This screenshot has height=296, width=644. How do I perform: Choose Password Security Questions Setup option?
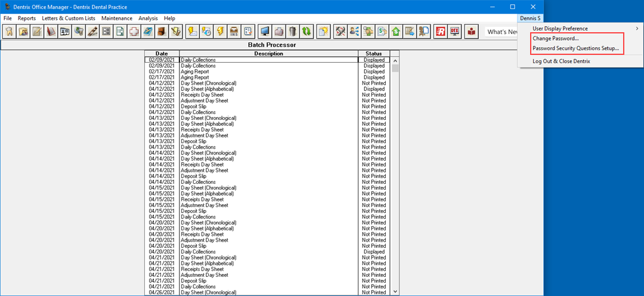coord(575,48)
